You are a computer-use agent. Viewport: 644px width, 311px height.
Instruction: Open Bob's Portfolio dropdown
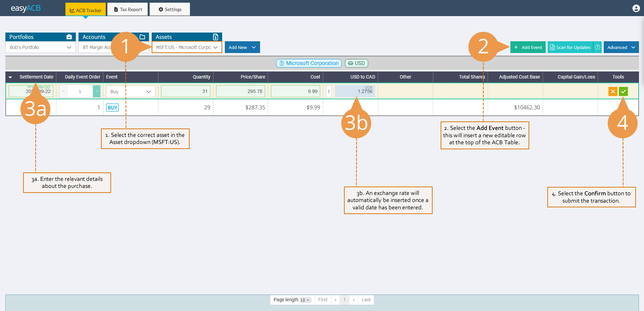(x=40, y=47)
